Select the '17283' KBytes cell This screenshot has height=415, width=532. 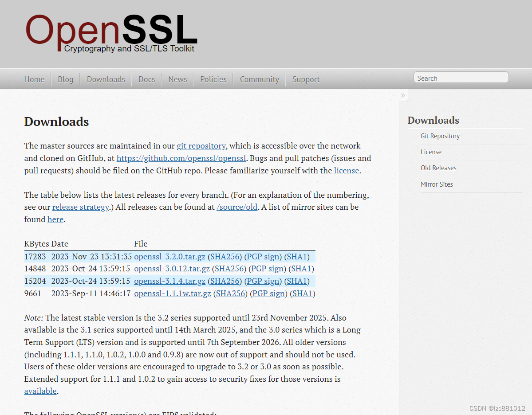coord(35,257)
